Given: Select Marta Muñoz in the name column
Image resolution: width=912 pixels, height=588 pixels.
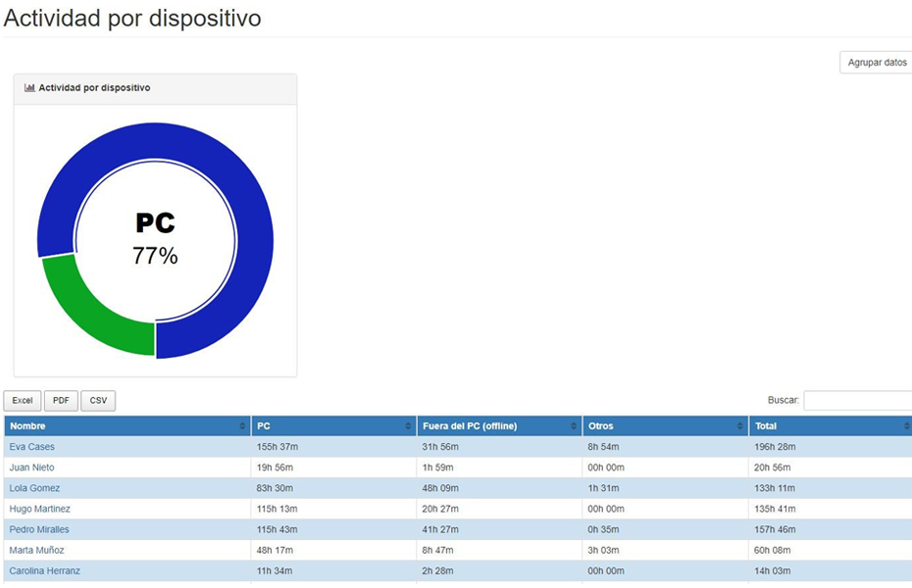Looking at the screenshot, I should pyautogui.click(x=38, y=550).
